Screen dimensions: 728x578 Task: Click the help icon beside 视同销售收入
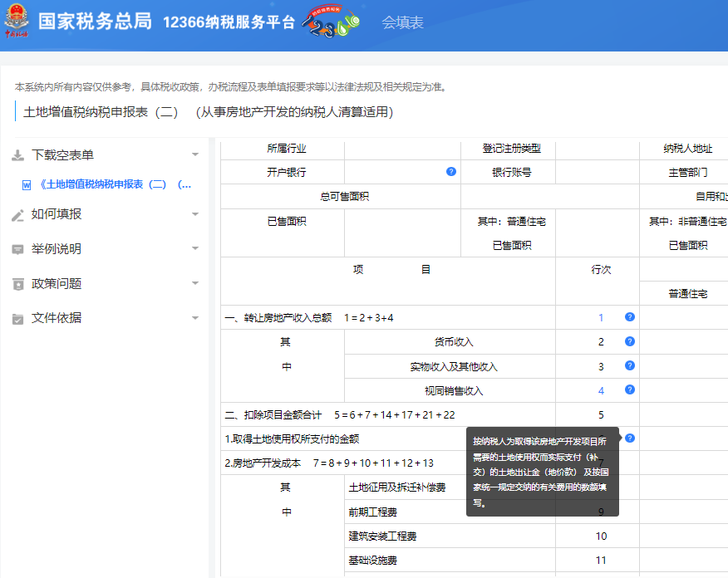tap(629, 389)
